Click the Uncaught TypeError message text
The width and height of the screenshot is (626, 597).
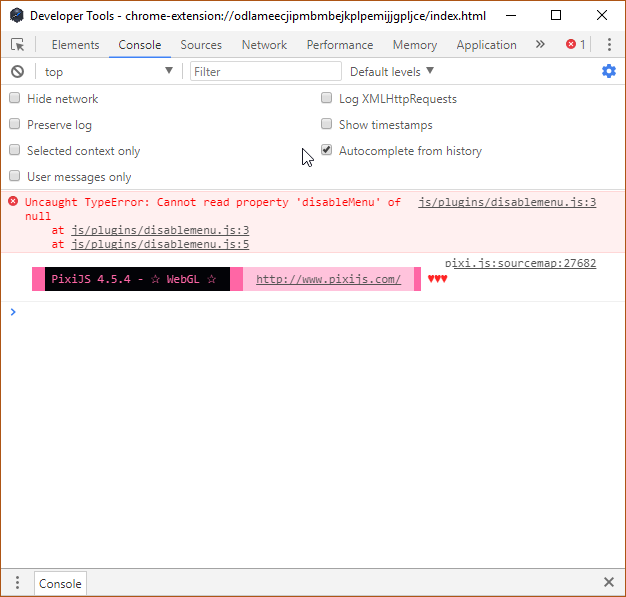pos(213,209)
